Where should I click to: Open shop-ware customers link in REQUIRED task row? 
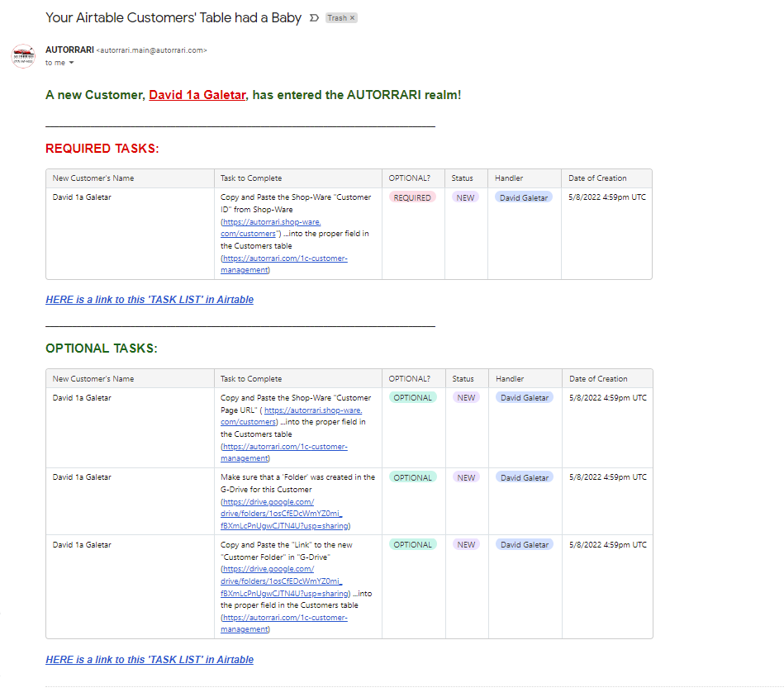tap(271, 228)
